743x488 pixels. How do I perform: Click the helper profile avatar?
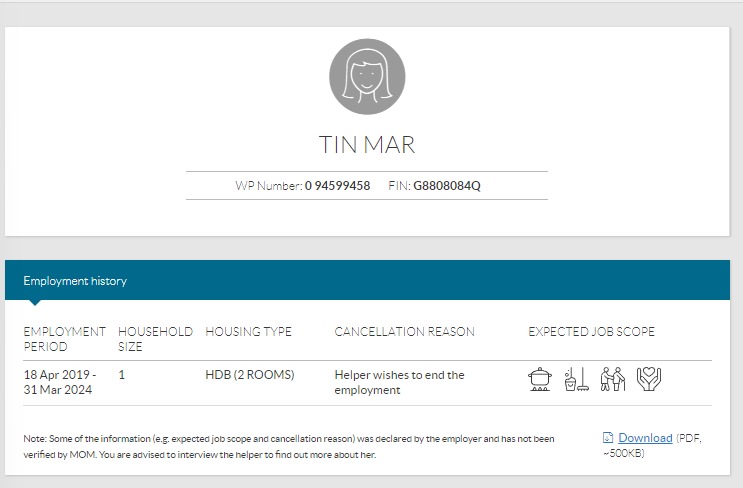click(x=367, y=77)
